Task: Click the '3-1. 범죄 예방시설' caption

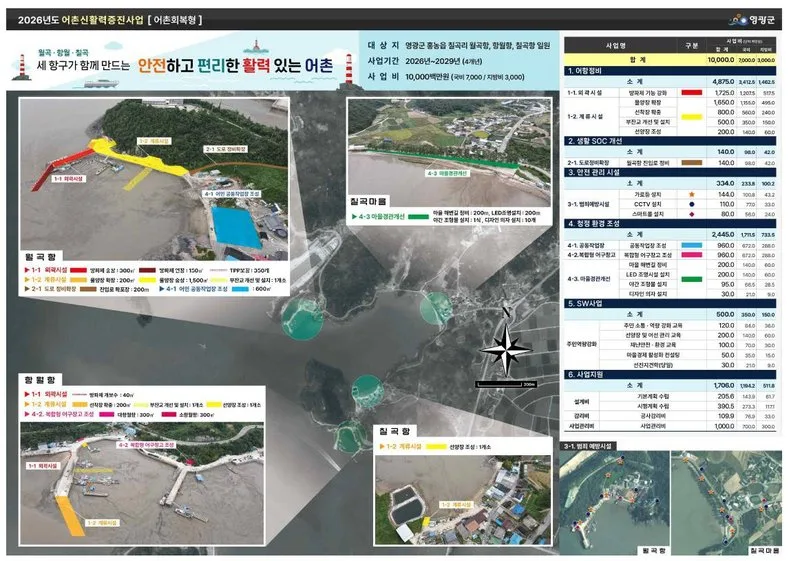Action: point(588,446)
